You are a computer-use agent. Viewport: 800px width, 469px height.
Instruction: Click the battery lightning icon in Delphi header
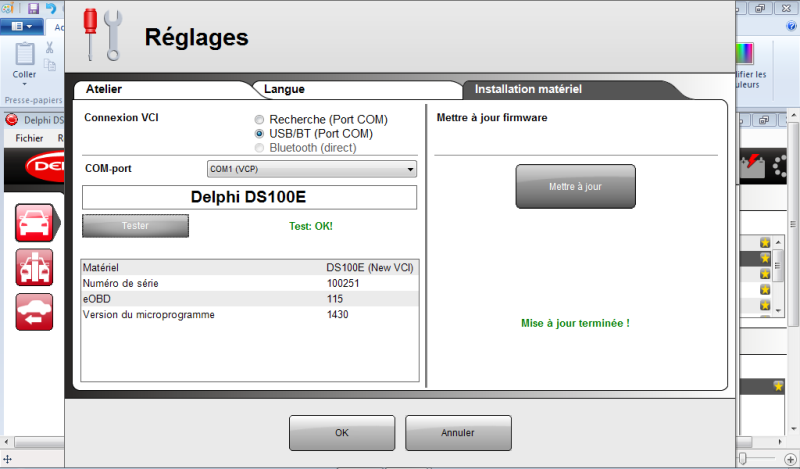[753, 165]
